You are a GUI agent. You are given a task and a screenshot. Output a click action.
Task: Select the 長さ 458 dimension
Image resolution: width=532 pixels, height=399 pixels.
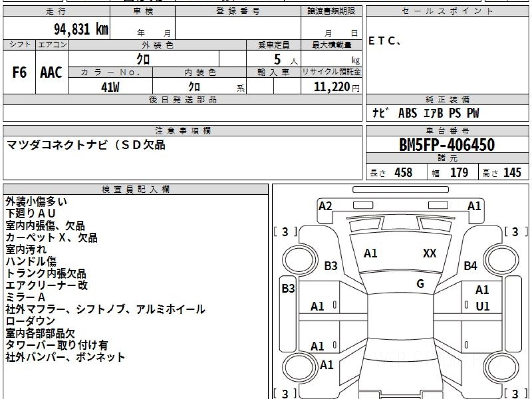pos(391,172)
